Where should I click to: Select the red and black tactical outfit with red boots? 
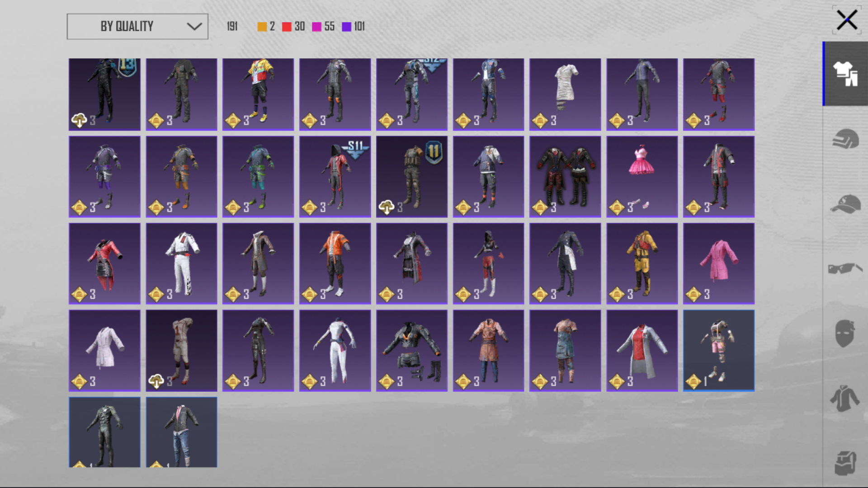click(719, 94)
